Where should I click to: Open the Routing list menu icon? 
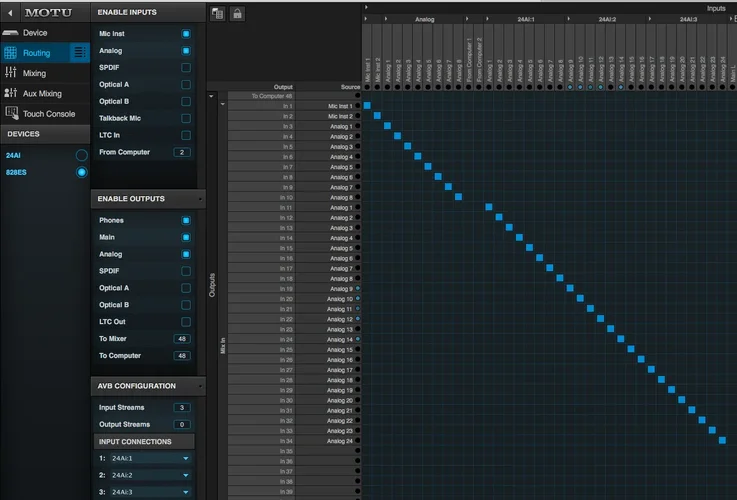(80, 53)
